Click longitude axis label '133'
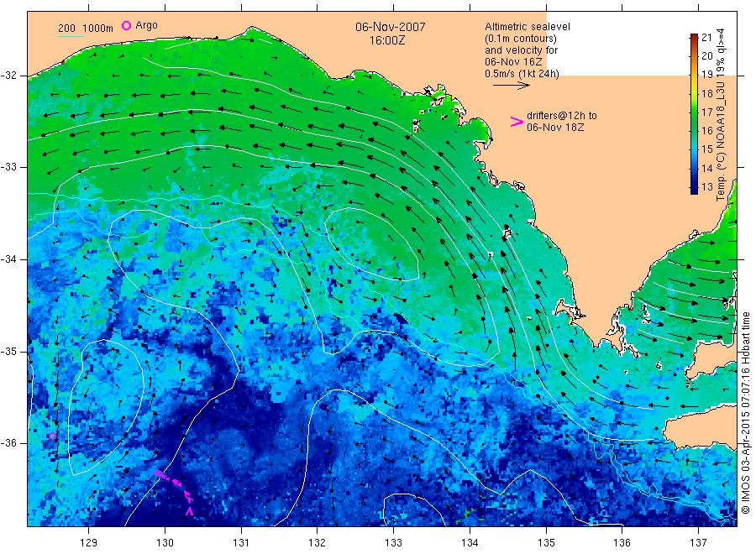 pyautogui.click(x=393, y=543)
